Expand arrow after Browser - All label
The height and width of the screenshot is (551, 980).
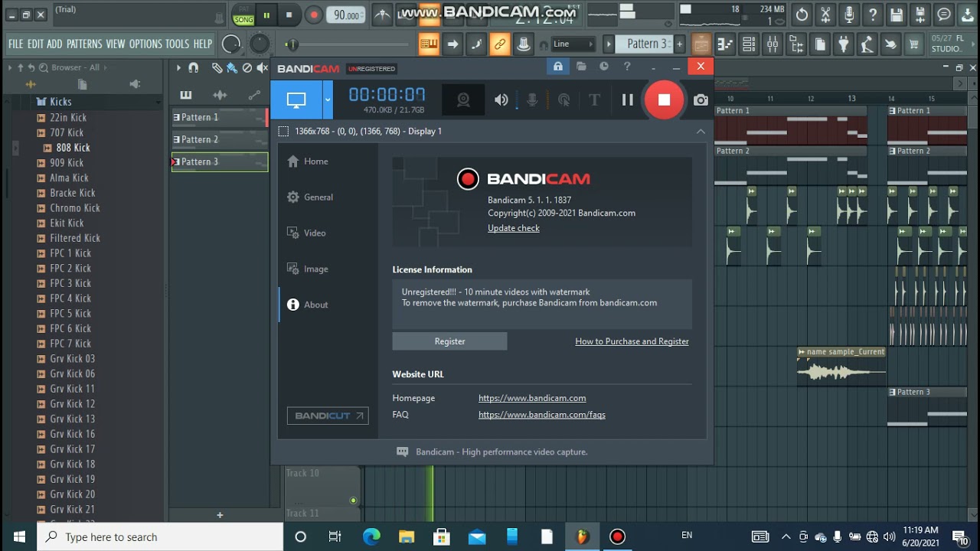(106, 67)
